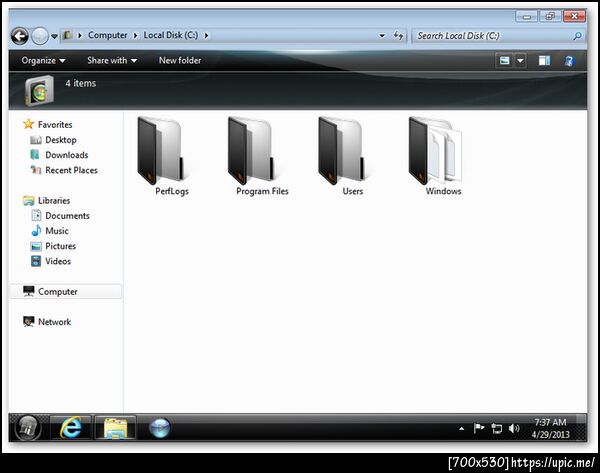Select the Windows folder icon
Viewport: 600px width, 473px height.
click(435, 150)
